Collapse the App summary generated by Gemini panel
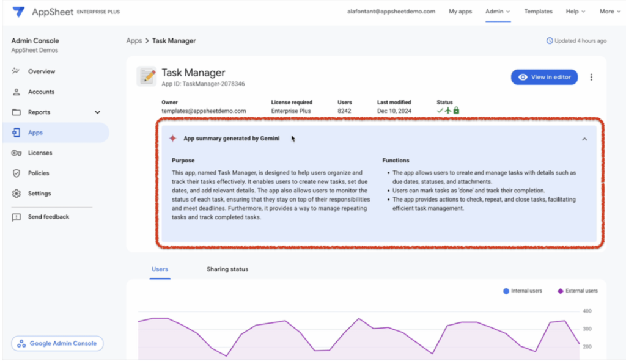Viewport: 626px width, 364px height. click(x=585, y=139)
